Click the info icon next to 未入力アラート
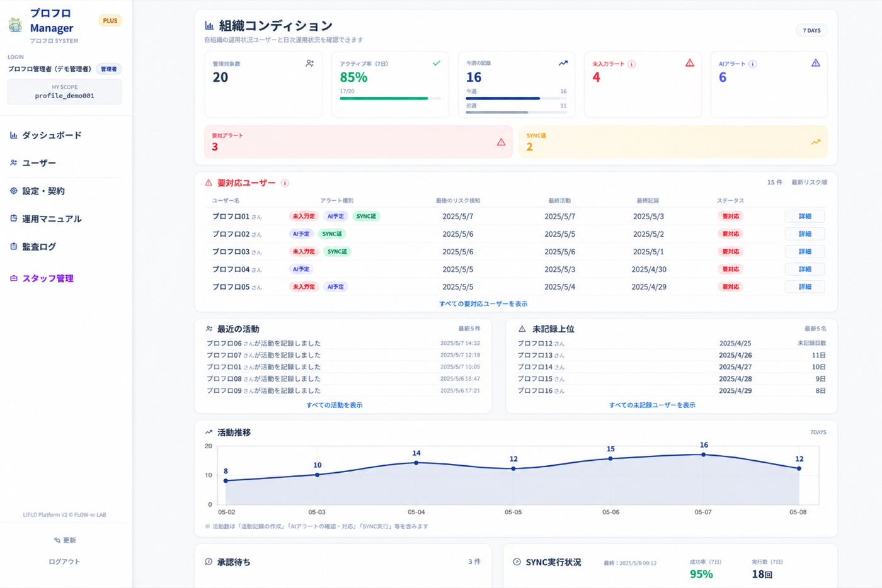Screen dimensions: 882x588 [631, 64]
